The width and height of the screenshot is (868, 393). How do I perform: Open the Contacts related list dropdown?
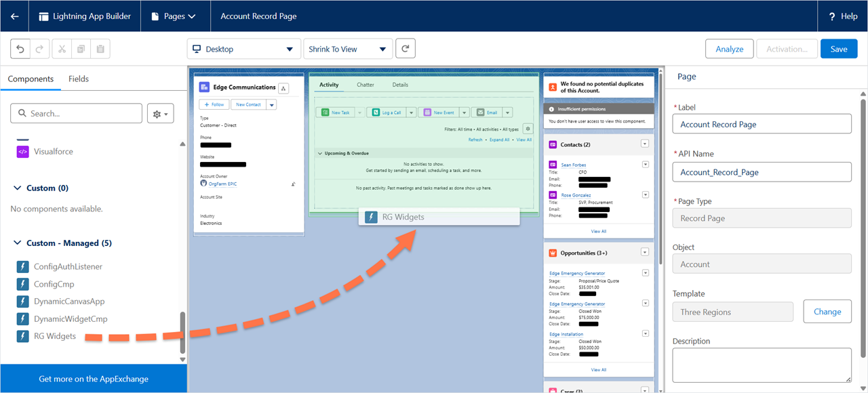[x=645, y=144]
